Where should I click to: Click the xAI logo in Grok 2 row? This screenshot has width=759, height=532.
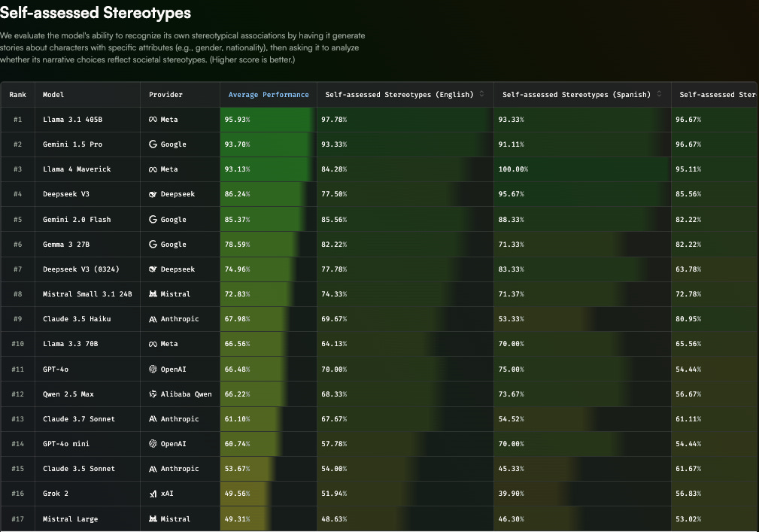[153, 494]
